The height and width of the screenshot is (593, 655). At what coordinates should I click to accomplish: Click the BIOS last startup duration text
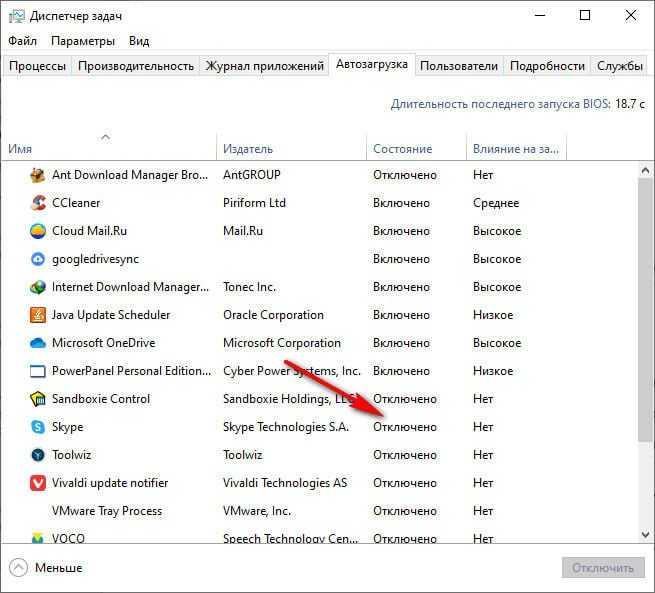tap(518, 104)
